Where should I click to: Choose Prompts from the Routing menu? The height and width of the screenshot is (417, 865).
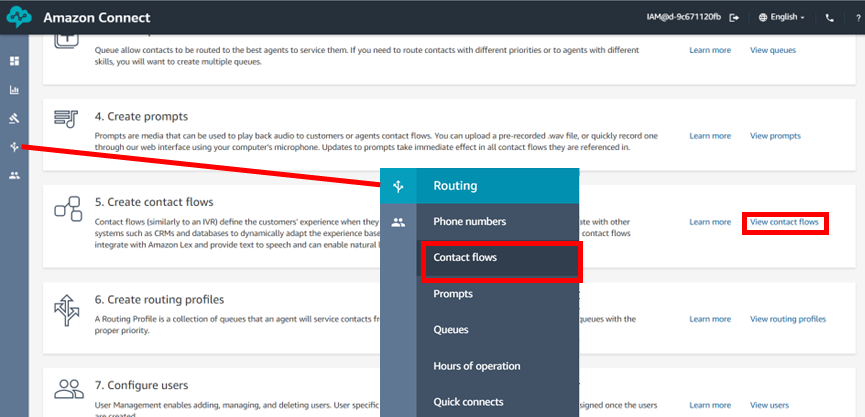(453, 294)
